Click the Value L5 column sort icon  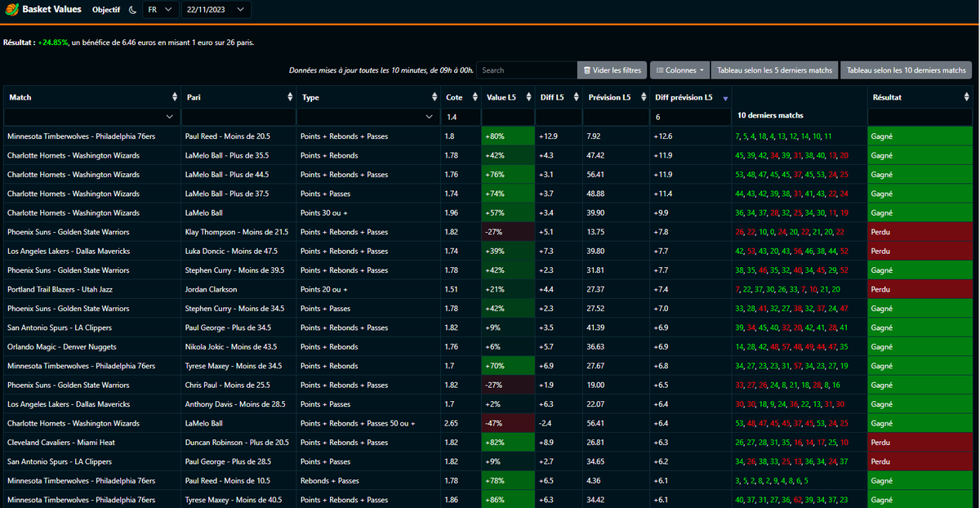coord(528,97)
